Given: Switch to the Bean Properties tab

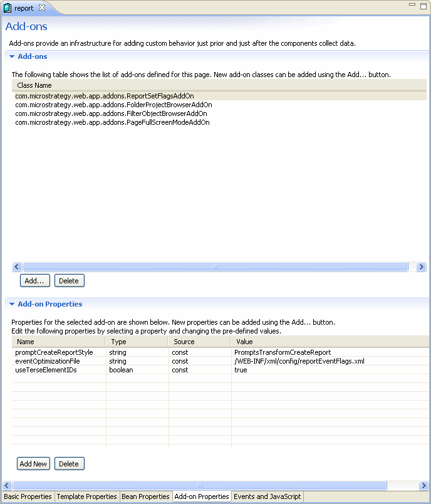Looking at the screenshot, I should [x=145, y=496].
